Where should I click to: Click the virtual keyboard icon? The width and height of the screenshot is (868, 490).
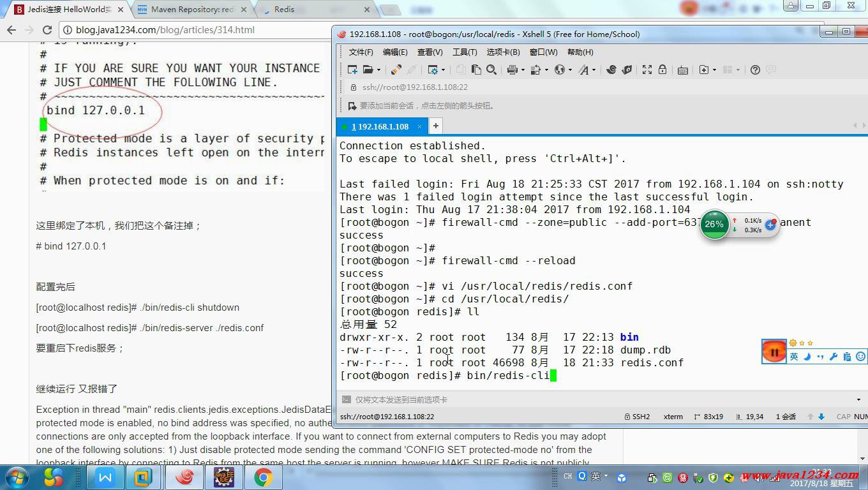click(683, 70)
